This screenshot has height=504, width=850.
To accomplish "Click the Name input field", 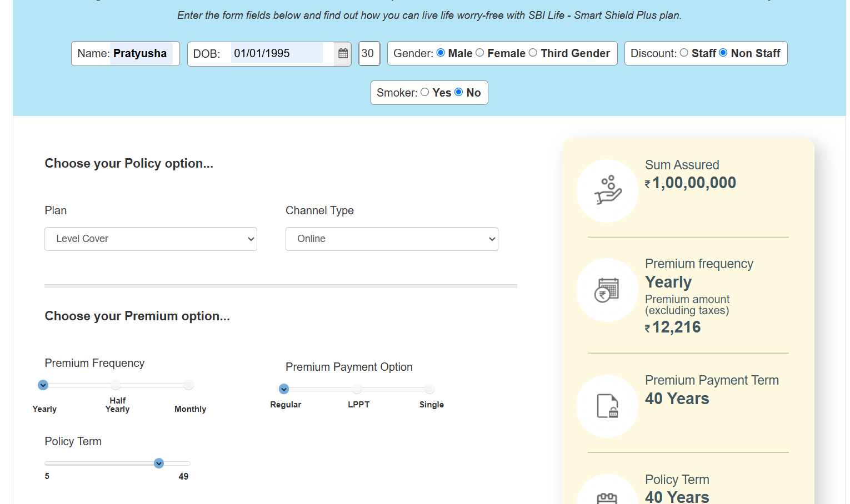I will [x=141, y=53].
